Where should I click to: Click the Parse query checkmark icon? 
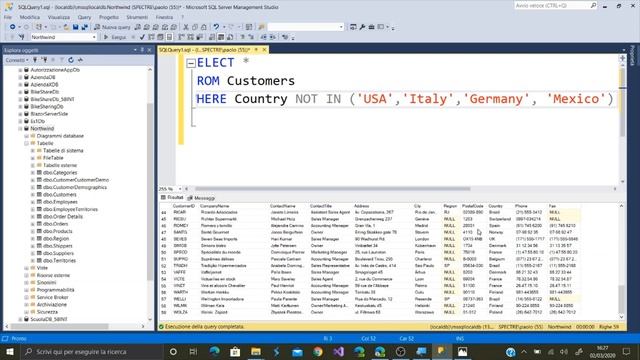pos(142,37)
